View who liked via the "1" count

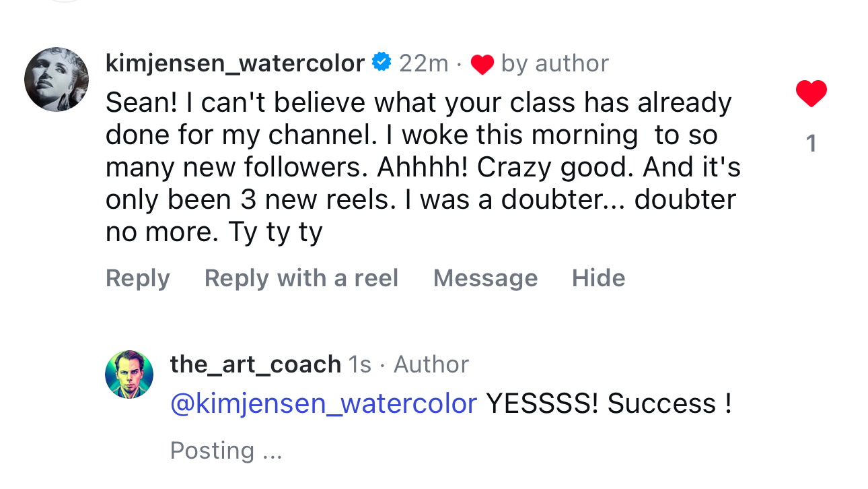coord(811,143)
